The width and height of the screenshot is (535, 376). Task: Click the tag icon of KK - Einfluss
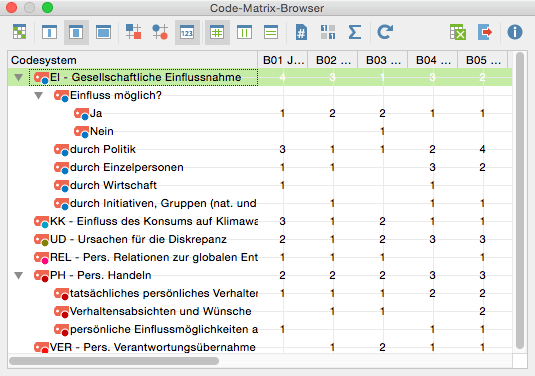(41, 222)
